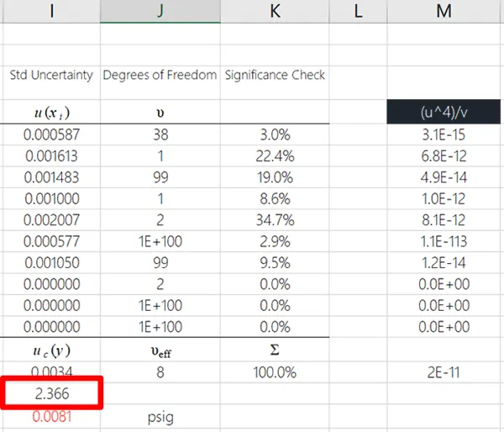Select cell with value 1.2E-14
The image size is (504, 432).
[x=444, y=262]
